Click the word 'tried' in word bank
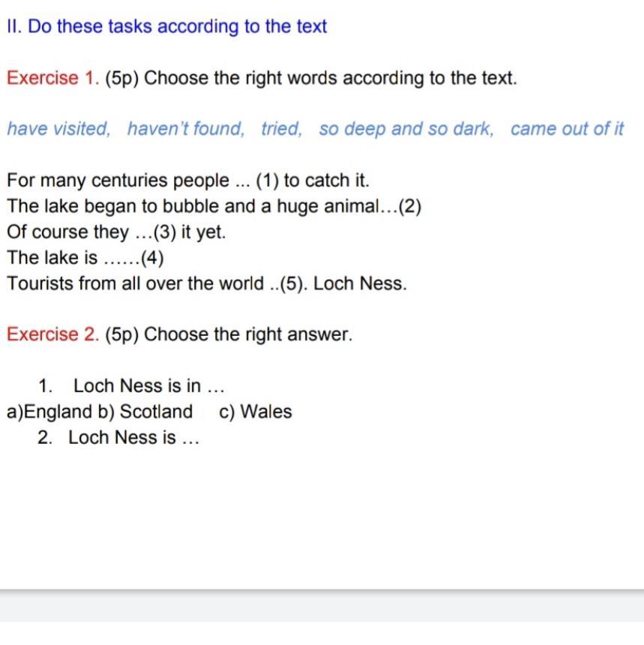This screenshot has height=645, width=644. pos(281,129)
